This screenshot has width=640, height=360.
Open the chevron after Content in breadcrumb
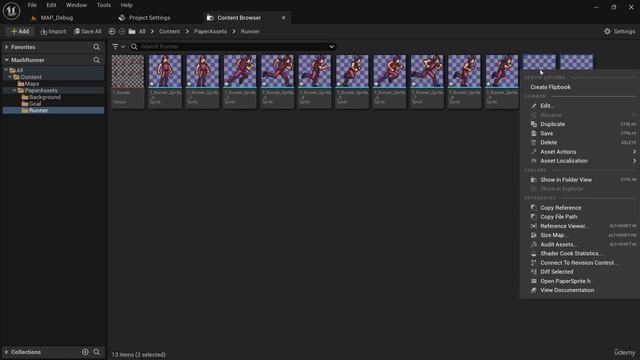click(187, 31)
